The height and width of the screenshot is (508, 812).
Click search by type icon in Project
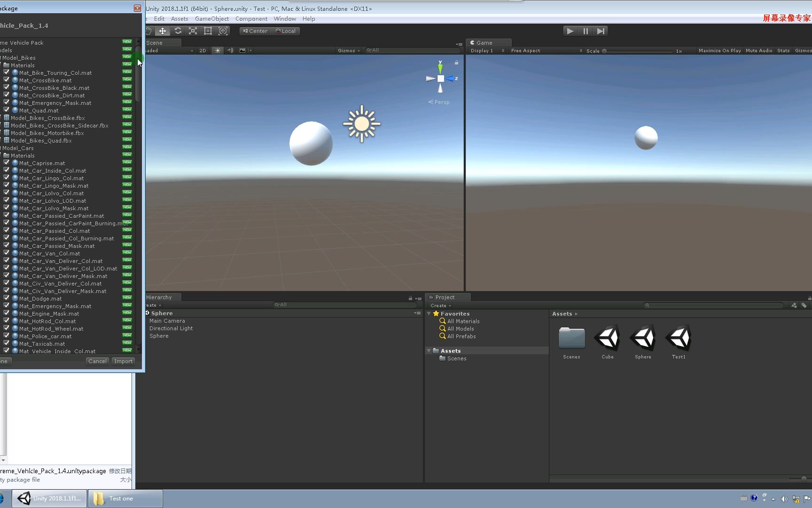coord(794,305)
